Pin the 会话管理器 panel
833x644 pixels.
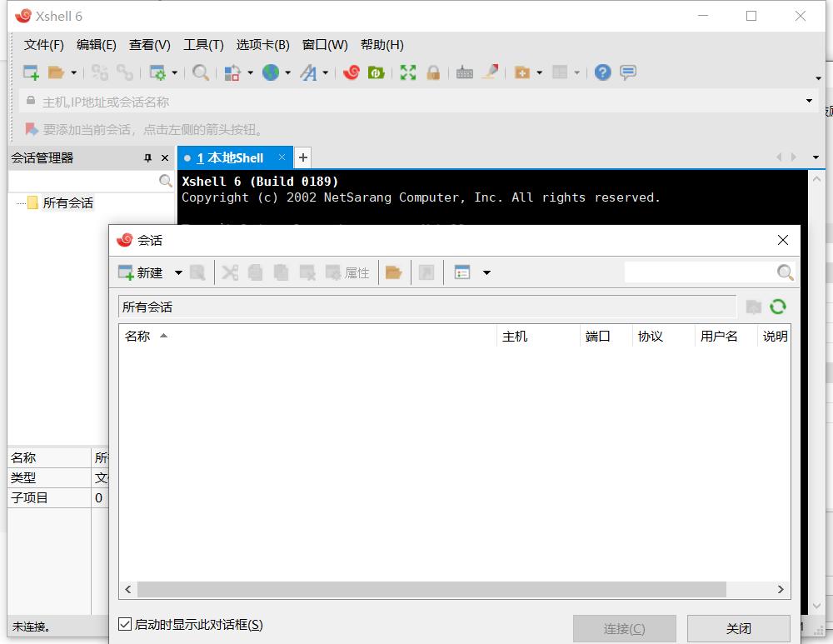[x=148, y=157]
